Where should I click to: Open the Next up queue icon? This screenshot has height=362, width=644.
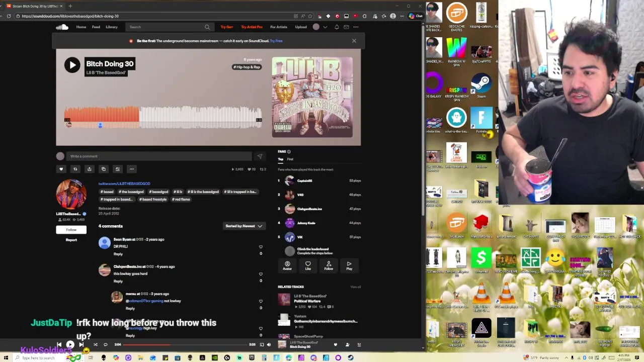click(x=359, y=345)
